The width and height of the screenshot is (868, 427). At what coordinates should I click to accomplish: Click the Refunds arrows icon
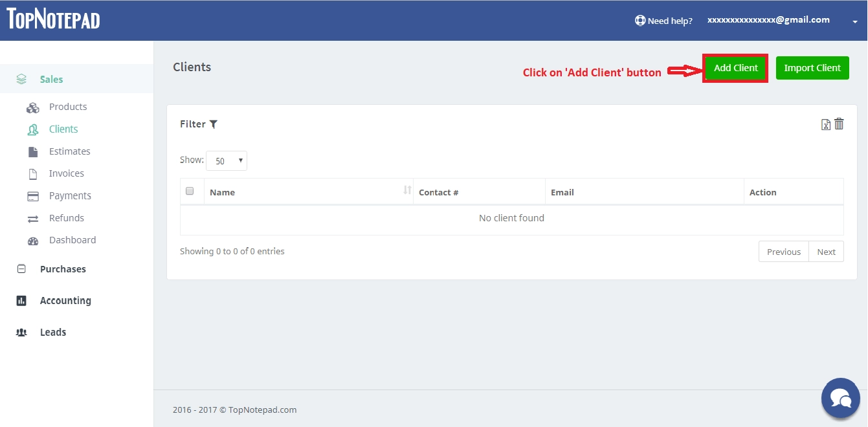33,218
